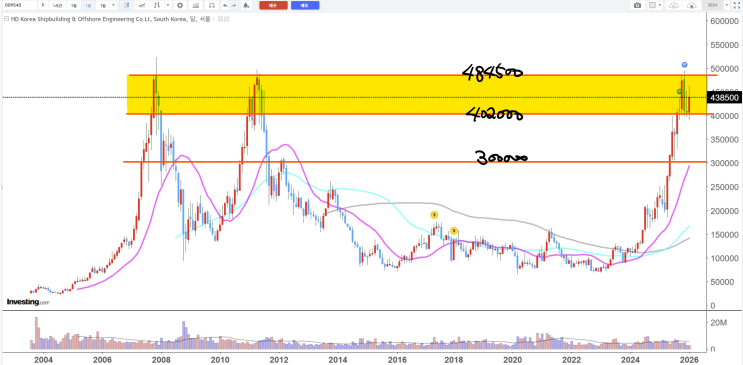Click the saved layout name field
The width and height of the screenshot is (743, 365).
pos(713,5)
